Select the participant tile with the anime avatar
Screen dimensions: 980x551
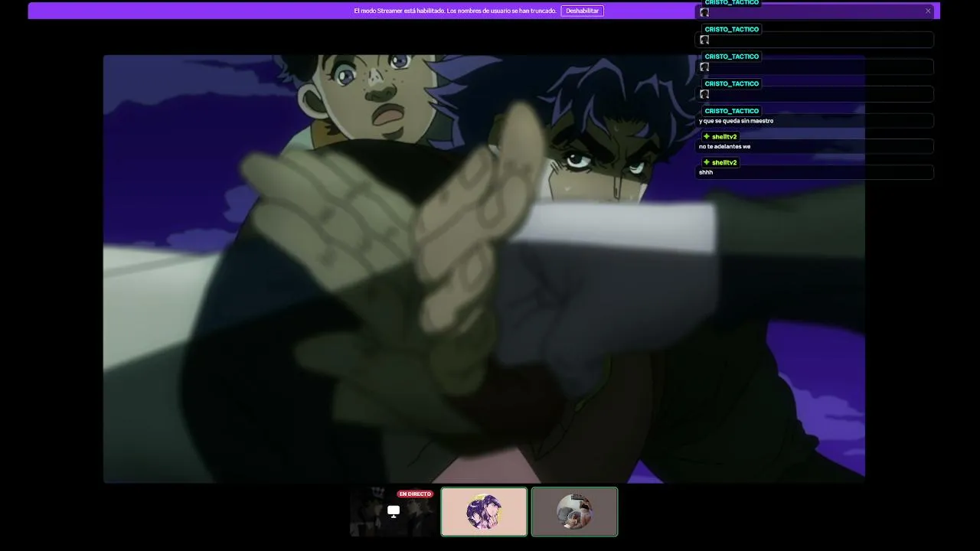point(484,511)
